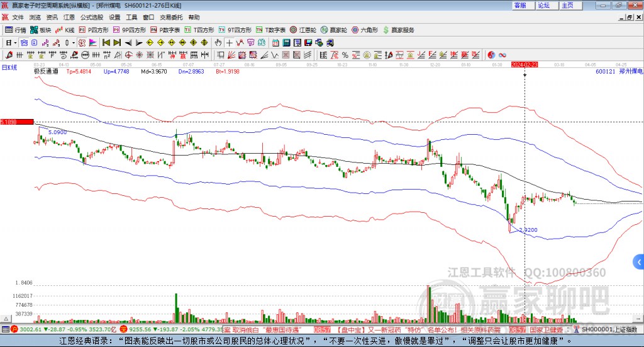Viewport: 644px width, 347px height.
Task: Open the 六角形 hexagon tool
Action: click(x=365, y=30)
